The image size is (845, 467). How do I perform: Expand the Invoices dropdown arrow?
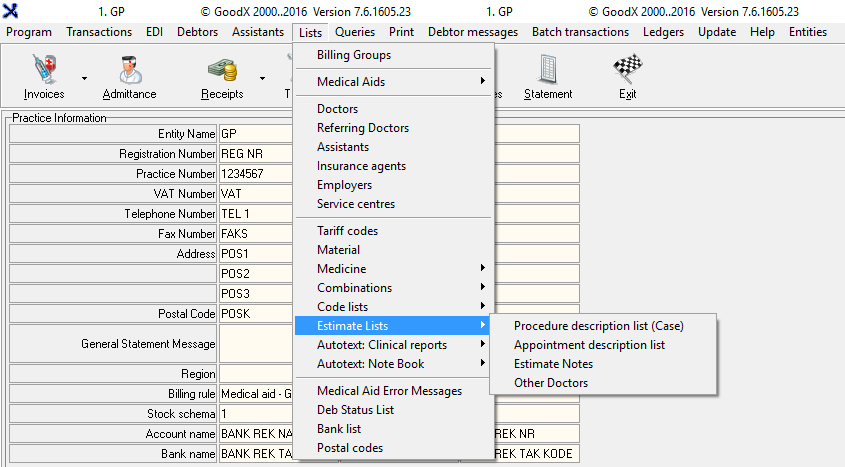(x=84, y=77)
